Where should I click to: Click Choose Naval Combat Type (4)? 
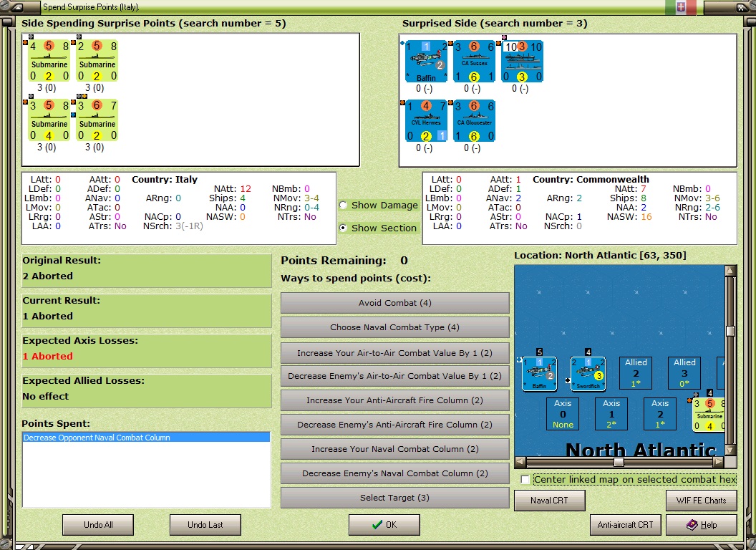coord(395,327)
